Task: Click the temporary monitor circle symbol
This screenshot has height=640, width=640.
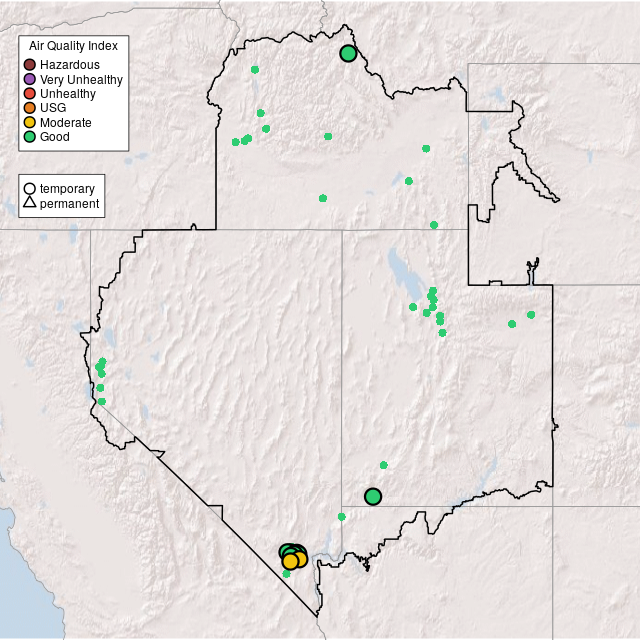Action: click(x=30, y=188)
